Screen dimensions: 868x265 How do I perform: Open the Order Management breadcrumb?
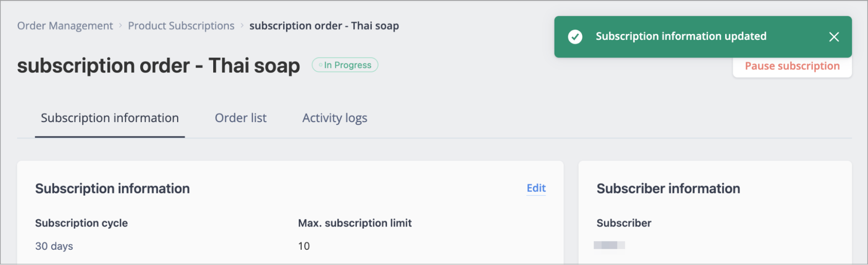click(65, 26)
